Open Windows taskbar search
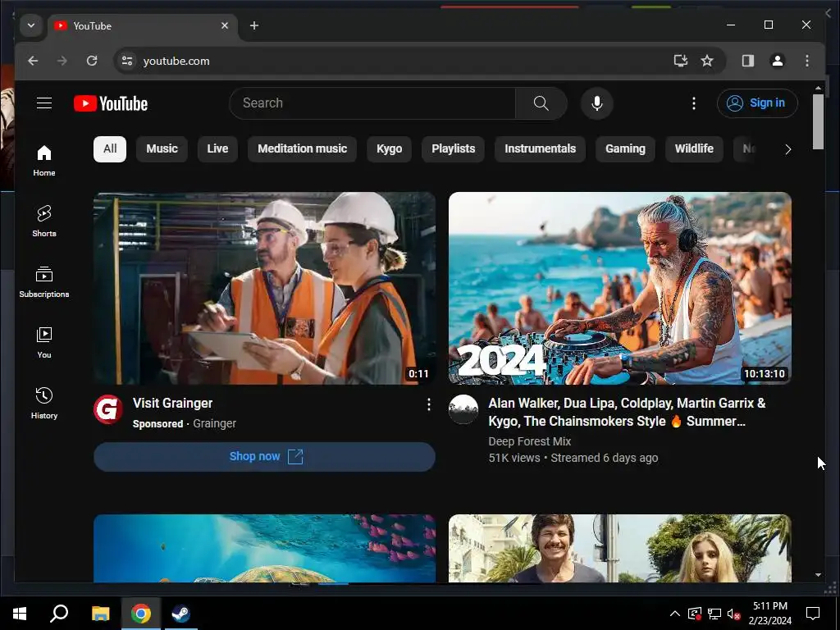Screen dimensions: 840x630 (x=59, y=614)
